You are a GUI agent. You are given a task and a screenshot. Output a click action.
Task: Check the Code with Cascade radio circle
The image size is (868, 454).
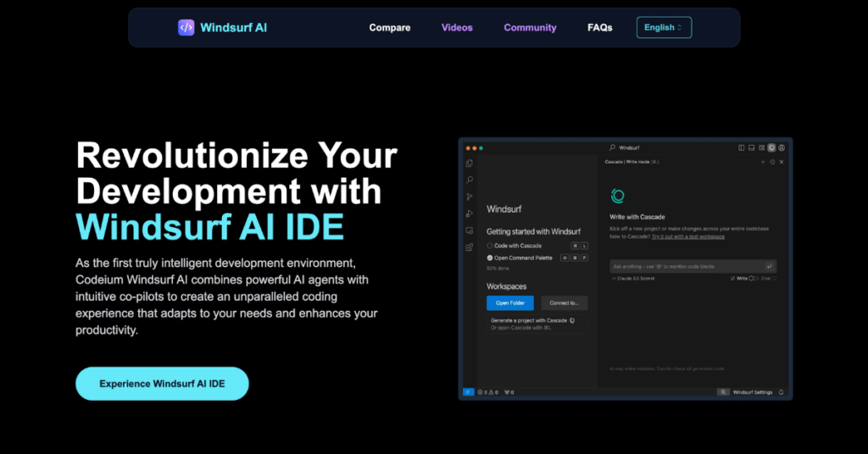pyautogui.click(x=490, y=246)
